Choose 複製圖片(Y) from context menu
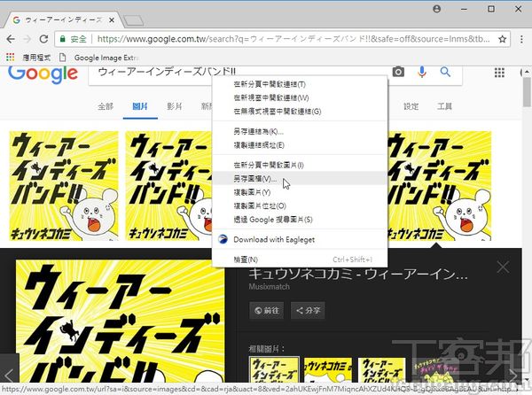Screen dimensions: 532x395 (300, 192)
